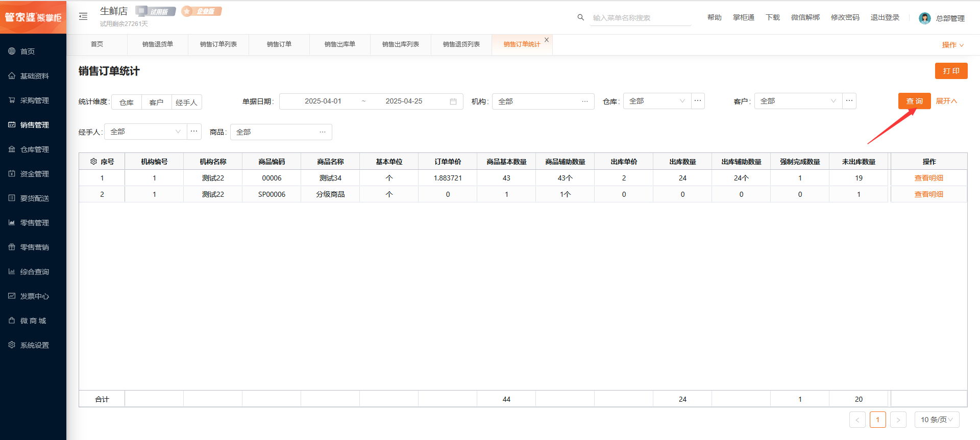The image size is (980, 440).
Task: Click the 商品编码 column header
Action: (x=272, y=162)
